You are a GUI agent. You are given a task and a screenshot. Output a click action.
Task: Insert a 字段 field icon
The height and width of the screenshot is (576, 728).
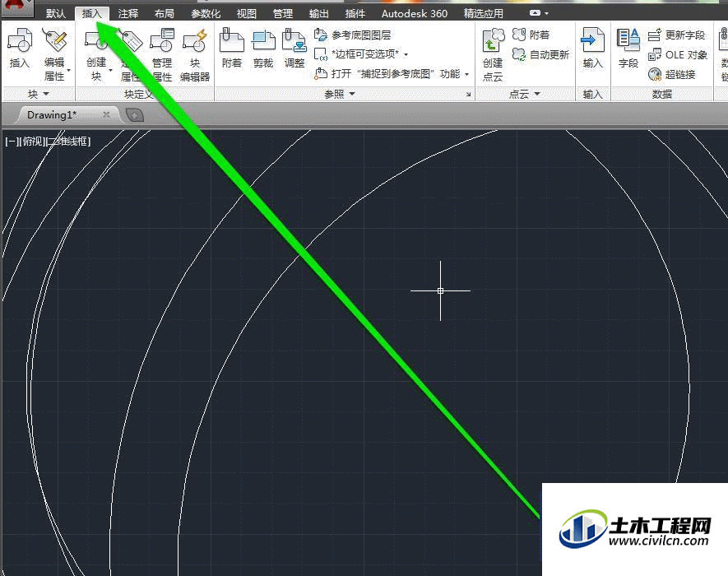pos(628,40)
